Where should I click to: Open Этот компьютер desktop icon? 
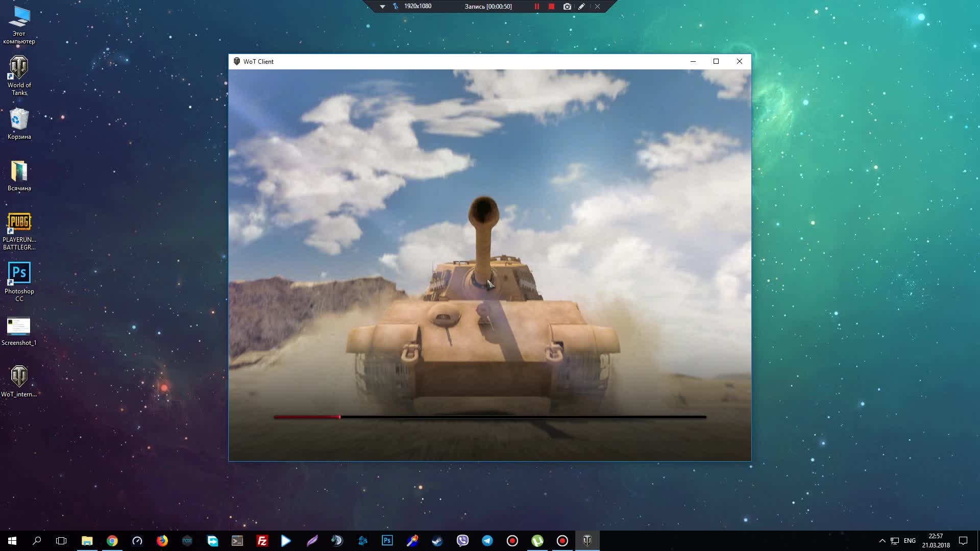pos(19,25)
